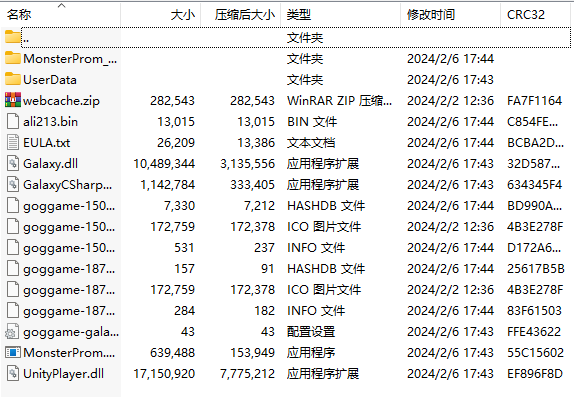574x397 pixels.
Task: Click type '应用程序' for MonsterProm exe
Action: coord(311,353)
